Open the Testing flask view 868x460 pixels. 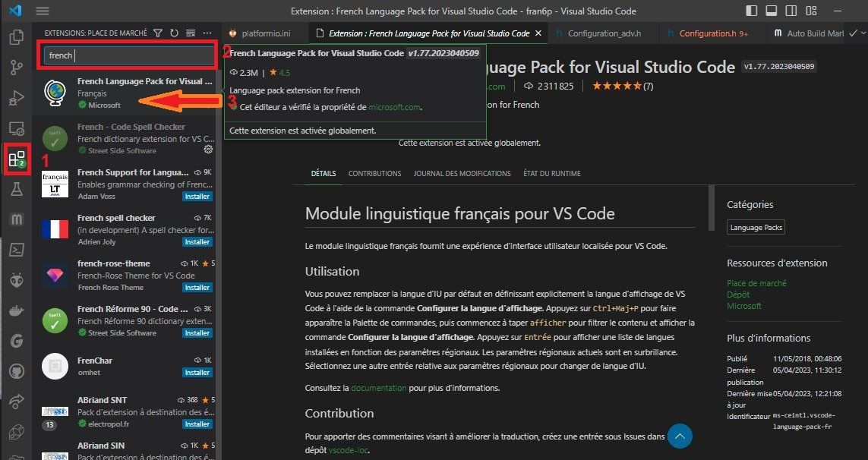pyautogui.click(x=17, y=189)
